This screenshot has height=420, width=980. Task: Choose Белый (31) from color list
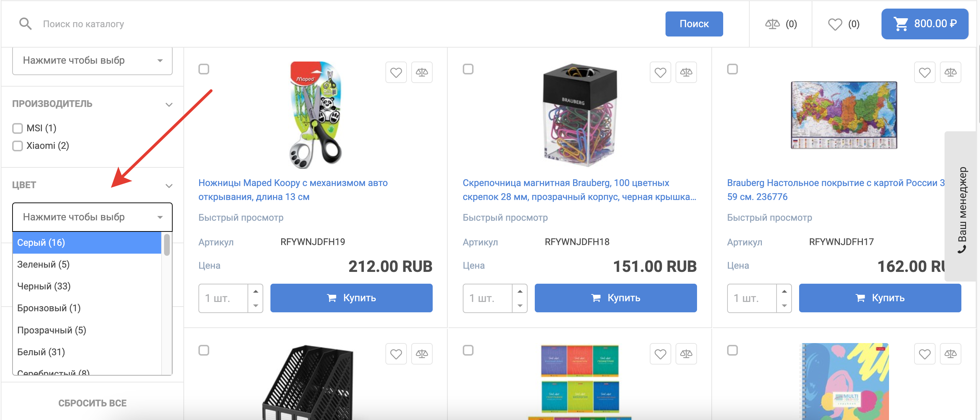pyautogui.click(x=41, y=352)
